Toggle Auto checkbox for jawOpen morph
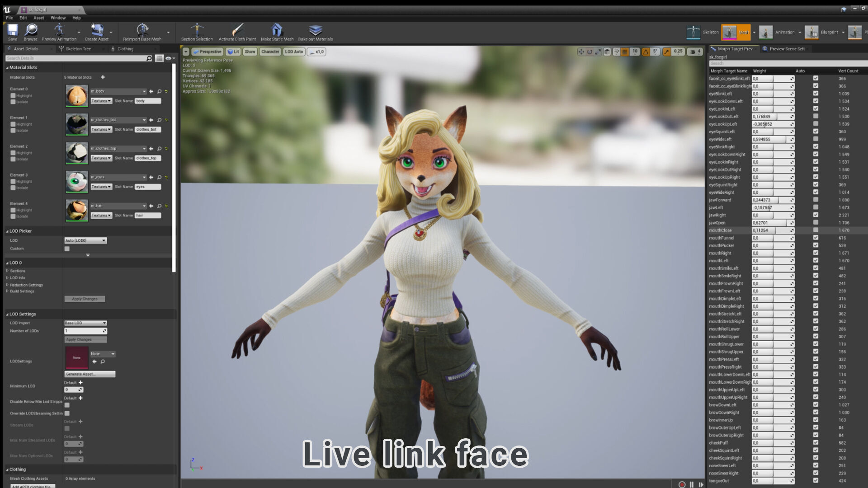868x488 pixels. pos(816,222)
